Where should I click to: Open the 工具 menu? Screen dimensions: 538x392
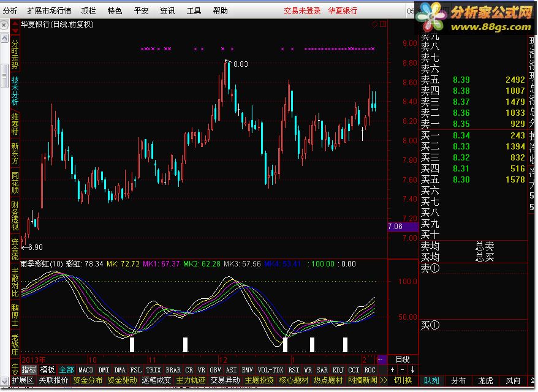coord(194,11)
